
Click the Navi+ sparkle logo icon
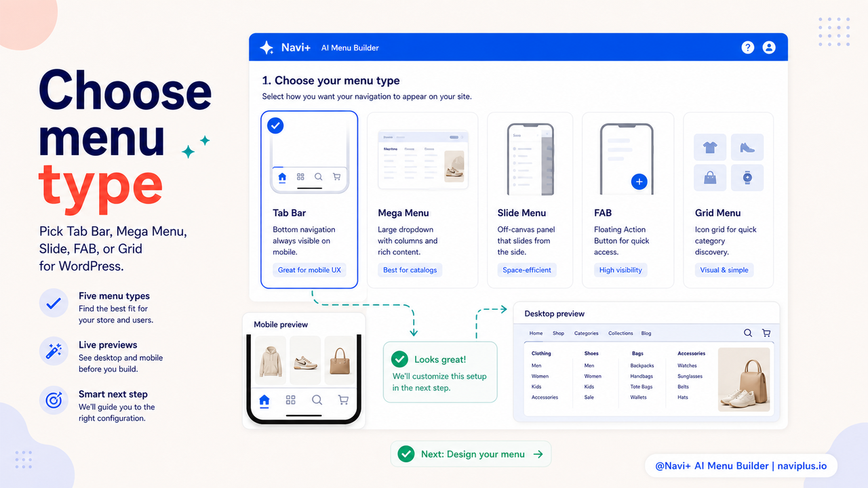click(x=267, y=47)
